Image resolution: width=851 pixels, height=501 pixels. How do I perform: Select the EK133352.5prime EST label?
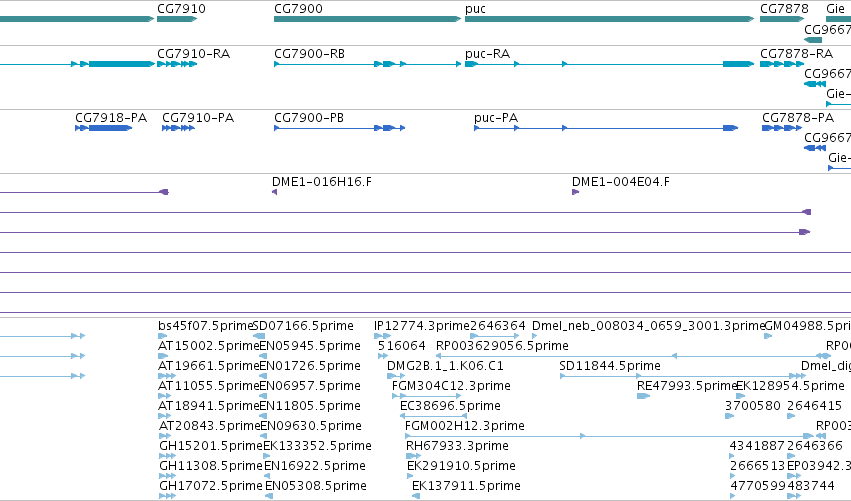(317, 446)
